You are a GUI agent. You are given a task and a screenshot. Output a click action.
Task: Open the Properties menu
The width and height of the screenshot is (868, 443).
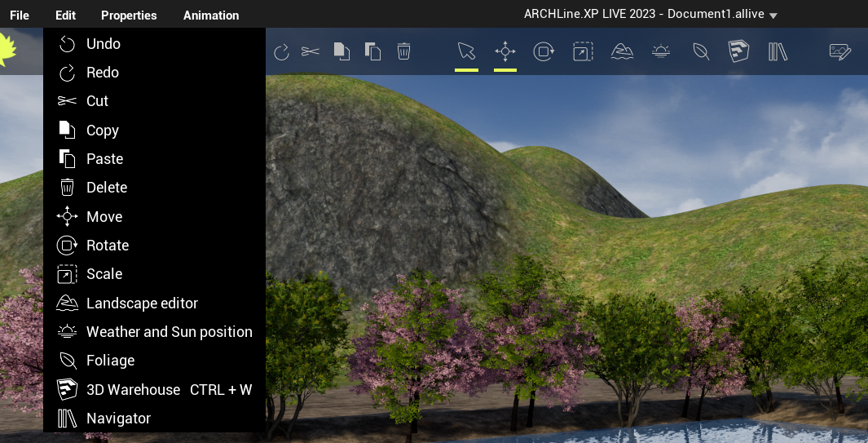click(x=129, y=16)
